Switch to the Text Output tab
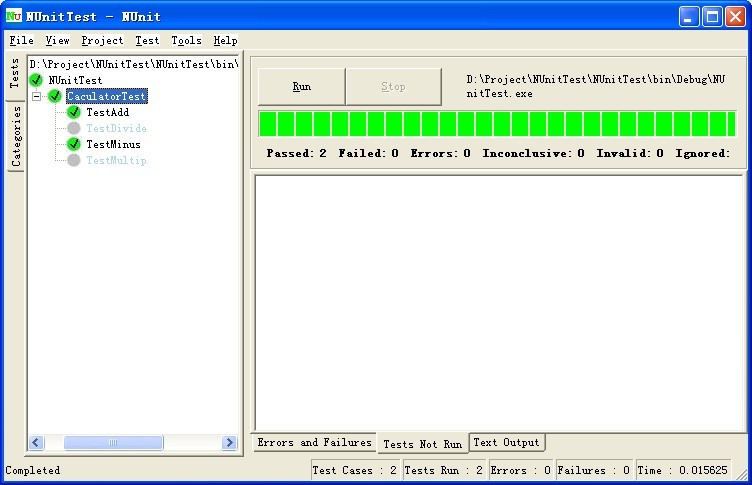The height and width of the screenshot is (485, 752). pos(506,443)
